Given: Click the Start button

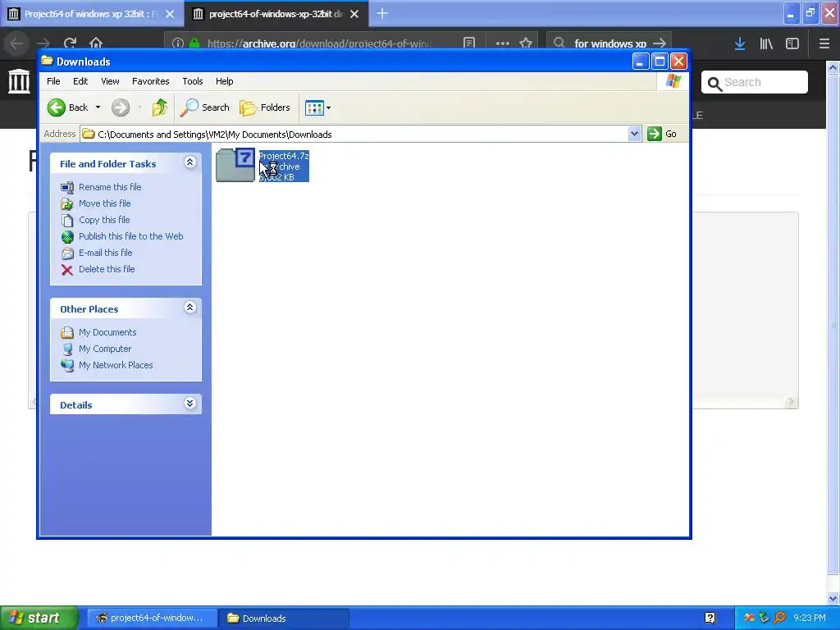Looking at the screenshot, I should (39, 618).
